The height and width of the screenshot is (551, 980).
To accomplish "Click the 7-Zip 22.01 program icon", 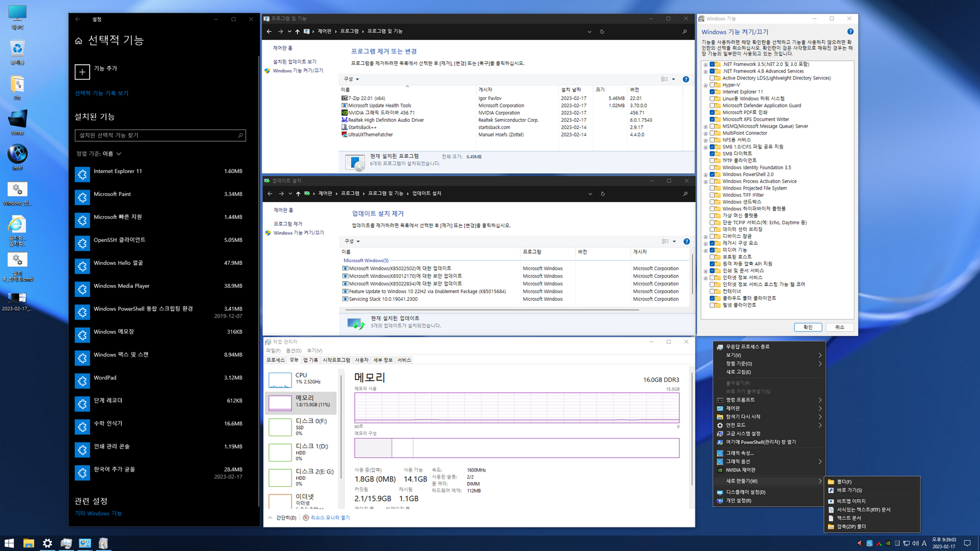I will tap(345, 98).
